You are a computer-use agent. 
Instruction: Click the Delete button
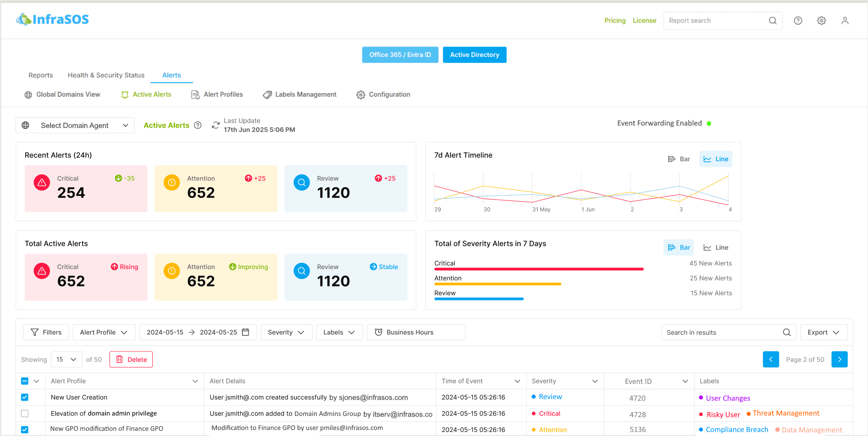point(131,359)
